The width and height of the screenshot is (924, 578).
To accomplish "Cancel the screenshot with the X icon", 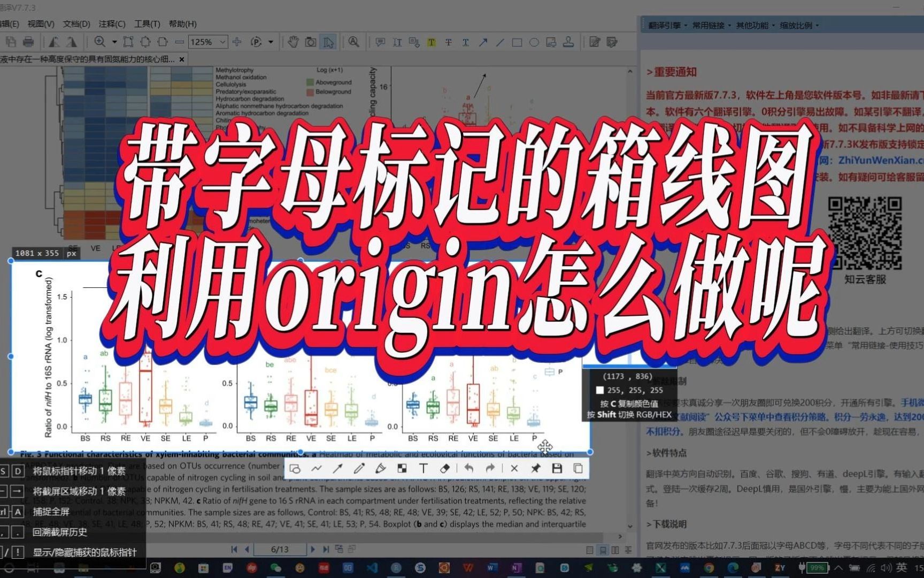I will coord(514,469).
